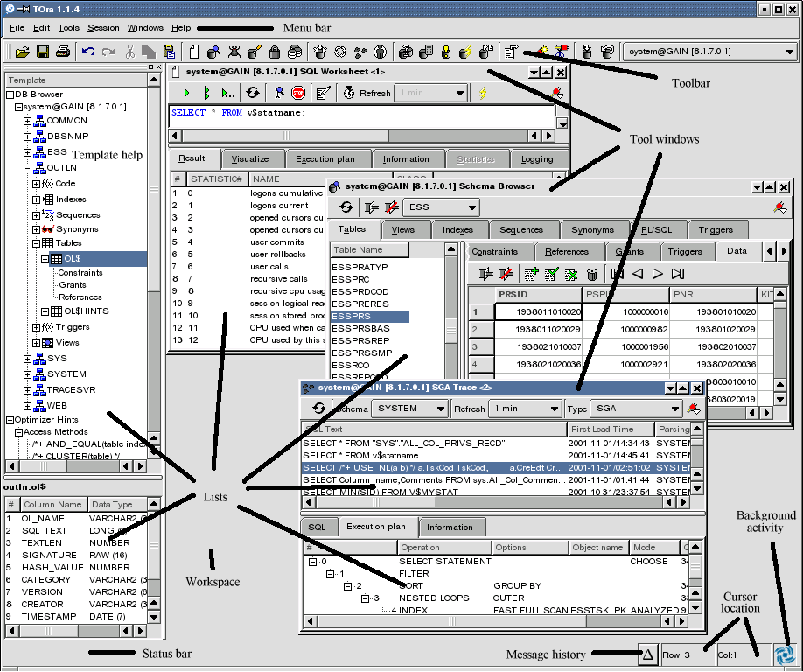Viewport: 803px width, 672px height.
Task: Expand the OL$HINTS table node
Action: 45,311
